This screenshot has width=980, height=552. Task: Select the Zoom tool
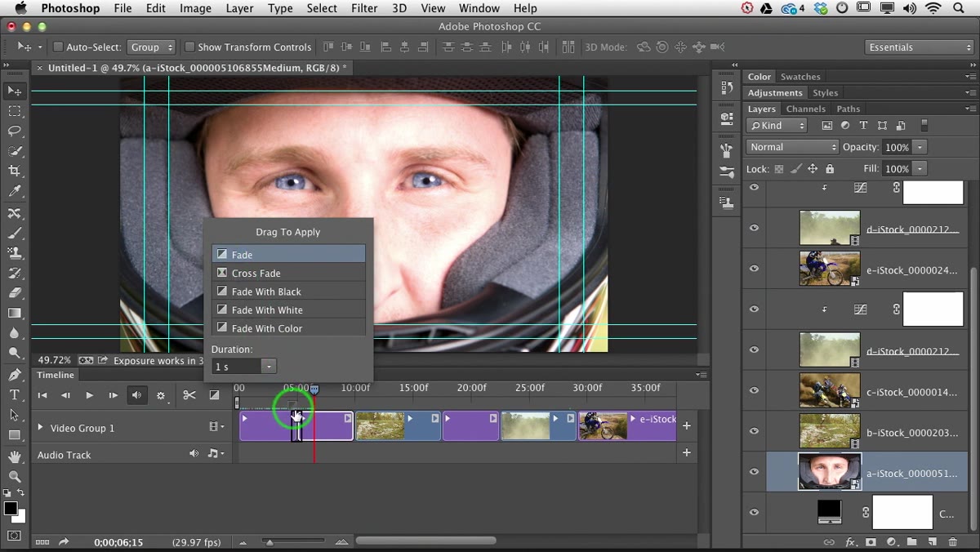pyautogui.click(x=15, y=476)
